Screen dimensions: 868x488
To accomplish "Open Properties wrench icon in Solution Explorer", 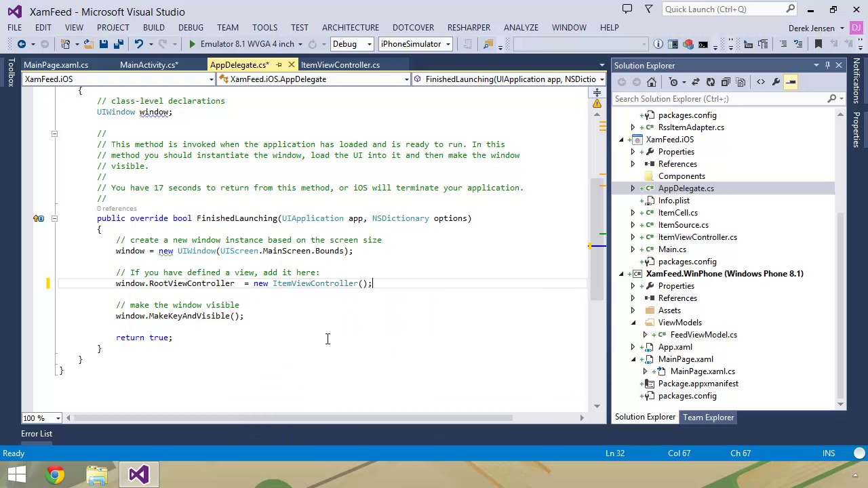I will (776, 82).
